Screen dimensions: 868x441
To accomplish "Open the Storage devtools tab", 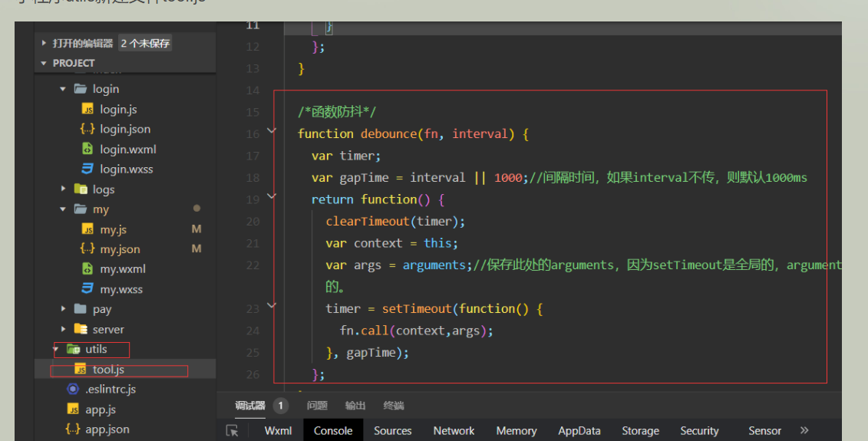I will point(641,430).
